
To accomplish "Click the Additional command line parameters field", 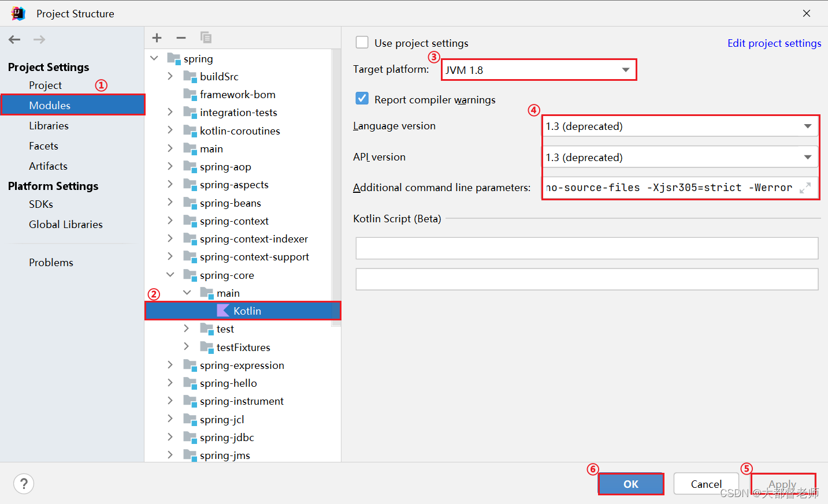I will [680, 188].
